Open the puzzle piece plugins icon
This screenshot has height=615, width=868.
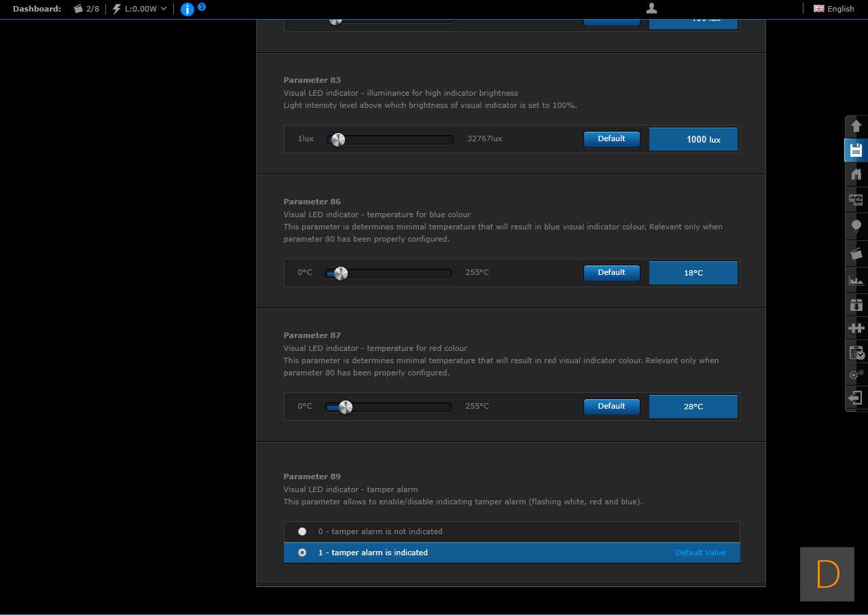tap(856, 328)
